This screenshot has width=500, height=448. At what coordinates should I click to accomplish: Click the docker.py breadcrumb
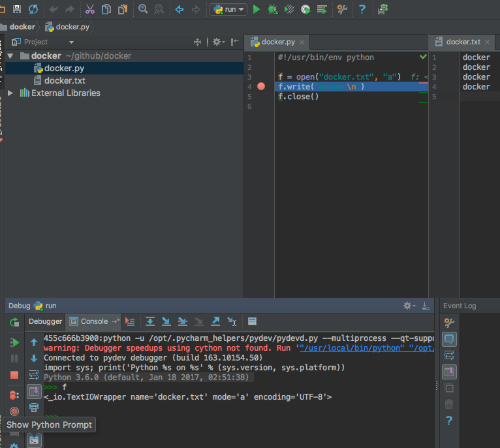(67, 27)
